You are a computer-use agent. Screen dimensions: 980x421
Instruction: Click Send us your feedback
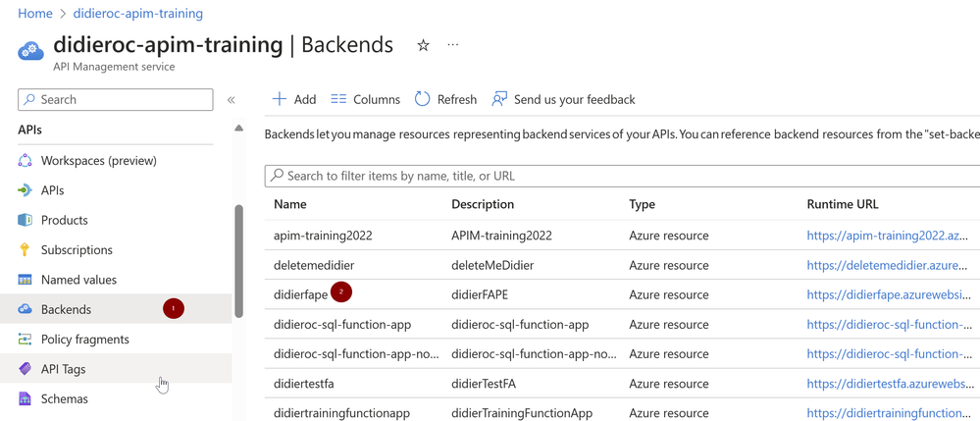coord(563,99)
